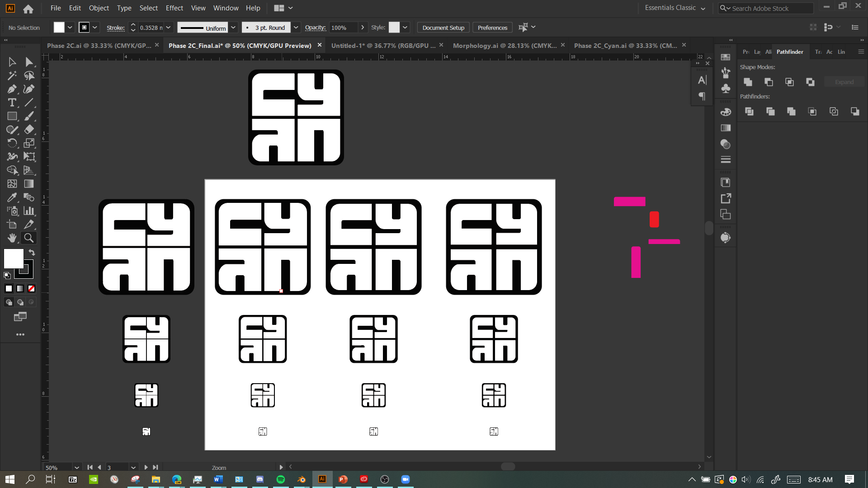Expand the zoom level dropdown at 50%
The height and width of the screenshot is (488, 868).
click(x=76, y=467)
